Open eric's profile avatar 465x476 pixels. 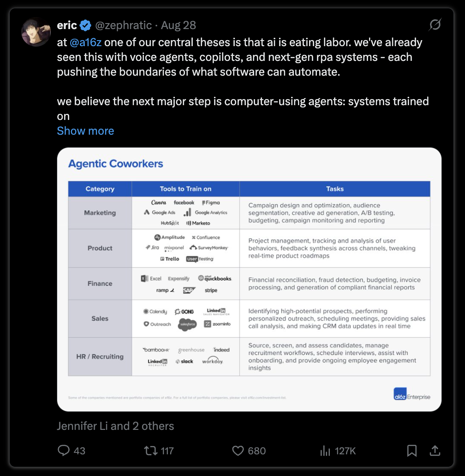pos(36,32)
